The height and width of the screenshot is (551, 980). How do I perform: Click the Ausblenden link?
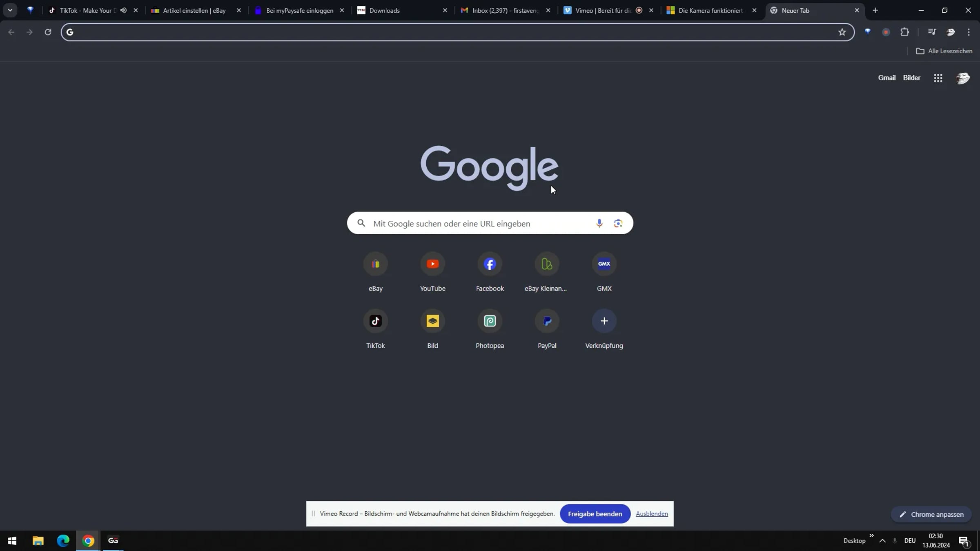(652, 514)
